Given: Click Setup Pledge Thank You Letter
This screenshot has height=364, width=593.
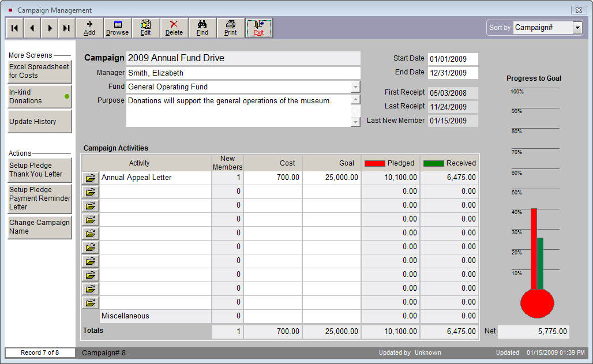Looking at the screenshot, I should pos(39,170).
